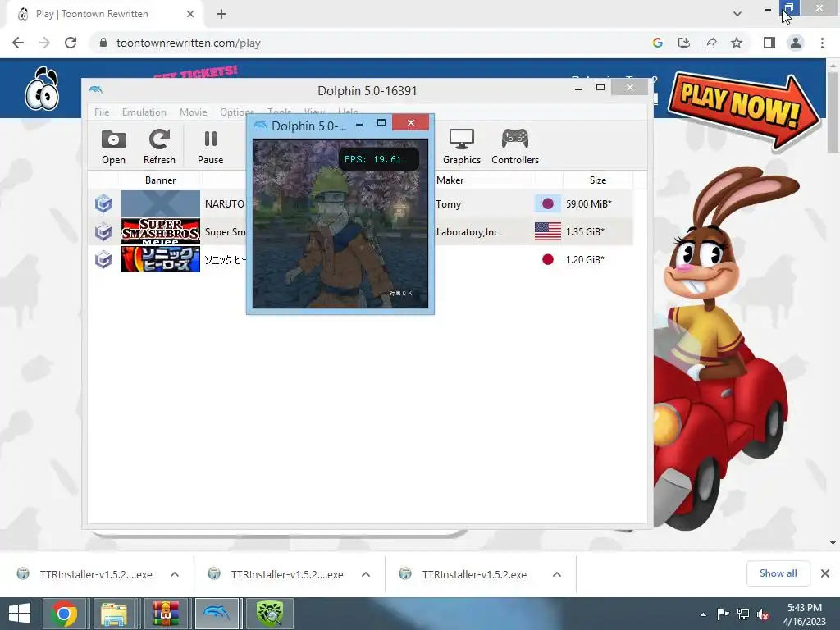This screenshot has height=630, width=840.
Task: Open the File menu in Dolphin
Action: pyautogui.click(x=102, y=112)
